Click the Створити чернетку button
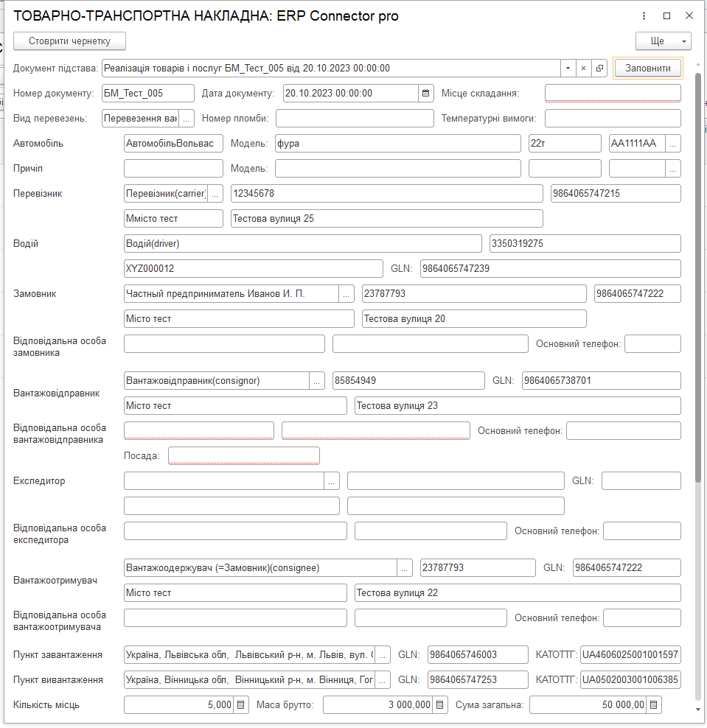Viewport: 707px width, 728px height. [70, 41]
